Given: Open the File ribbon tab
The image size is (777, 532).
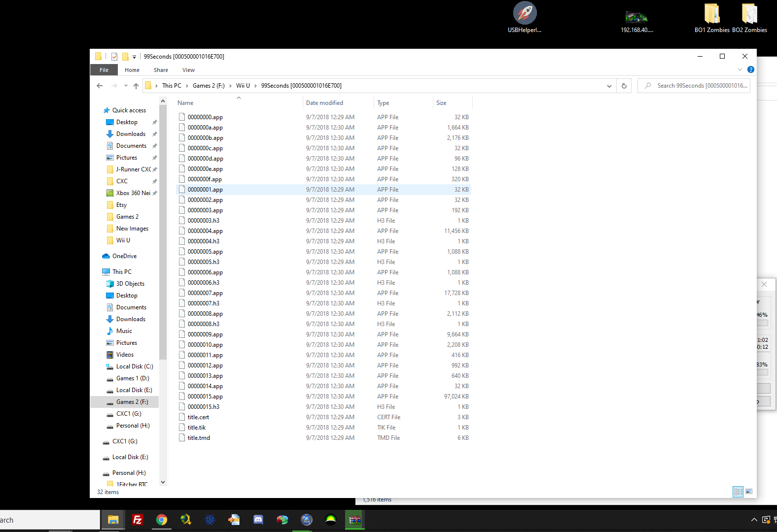Looking at the screenshot, I should point(104,70).
